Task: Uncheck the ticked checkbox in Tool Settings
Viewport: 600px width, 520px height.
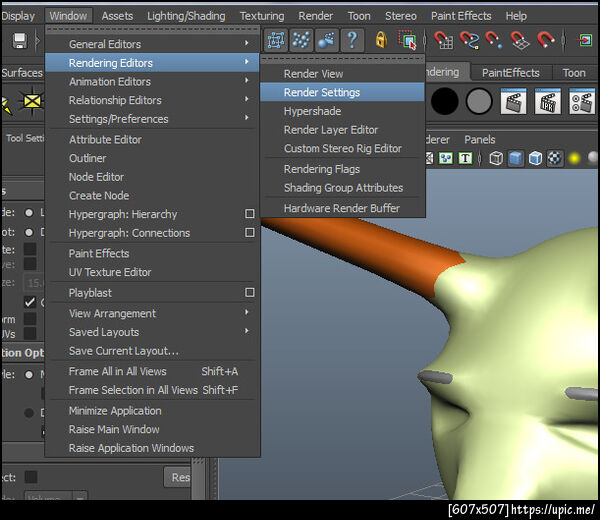Action: click(30, 302)
